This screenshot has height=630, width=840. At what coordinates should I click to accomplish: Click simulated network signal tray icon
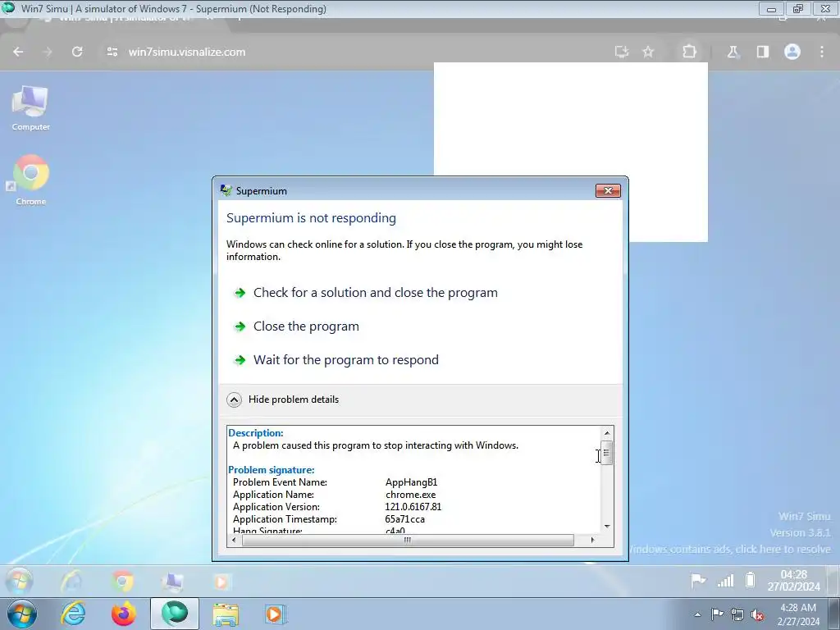click(725, 580)
